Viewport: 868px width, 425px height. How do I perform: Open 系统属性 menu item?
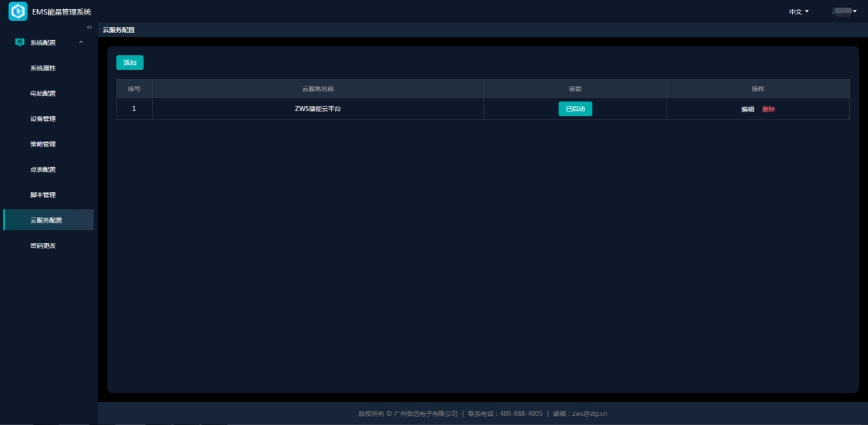43,68
